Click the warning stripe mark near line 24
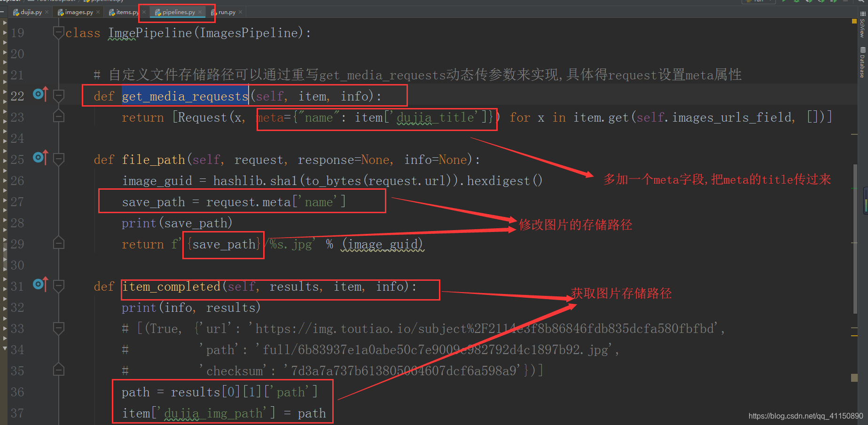 point(854,135)
